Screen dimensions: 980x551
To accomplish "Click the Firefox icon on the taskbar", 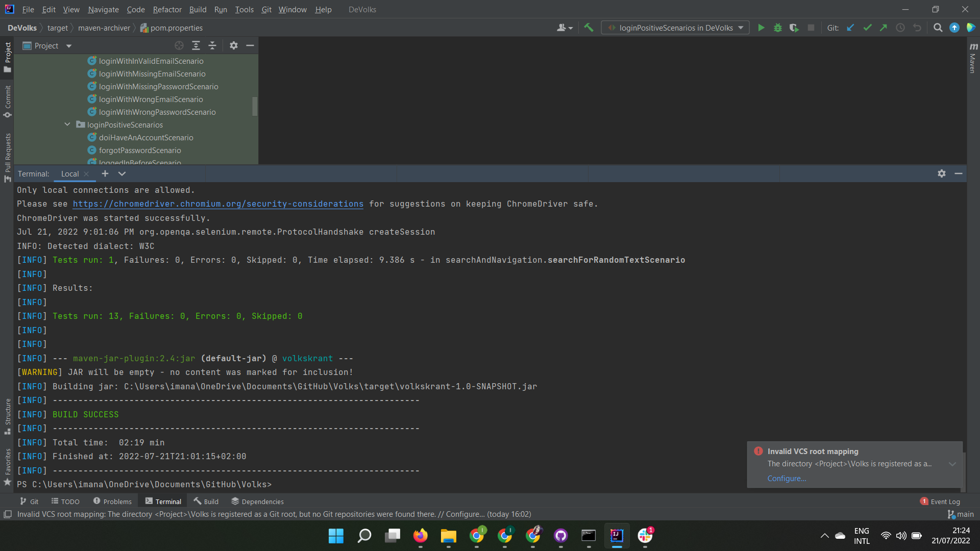I will tap(421, 536).
